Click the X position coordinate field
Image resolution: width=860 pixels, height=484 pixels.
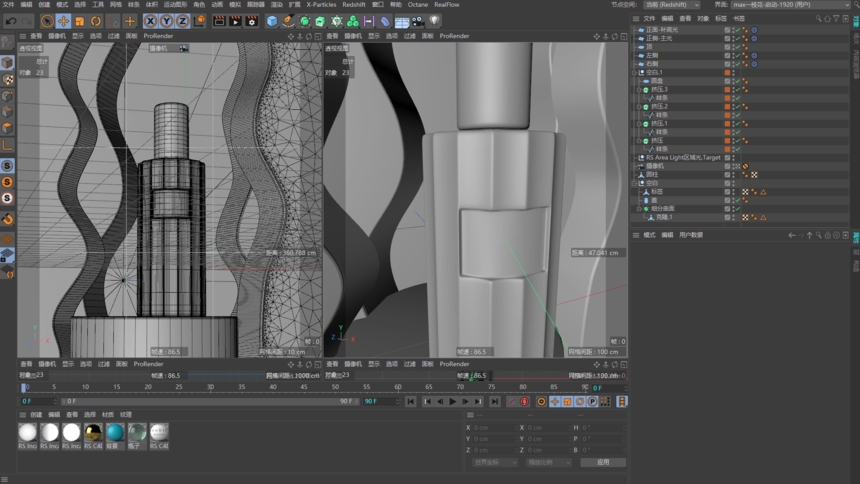494,427
